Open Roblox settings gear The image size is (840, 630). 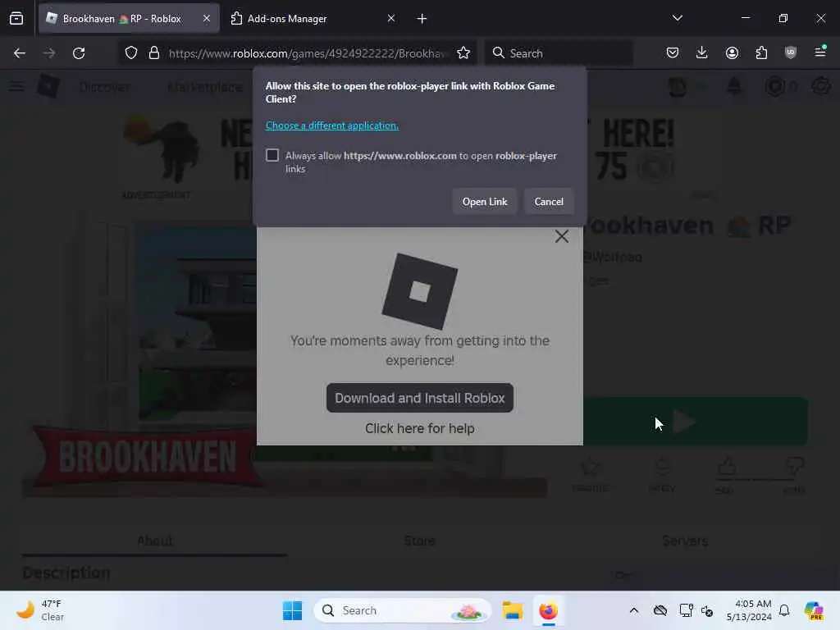point(820,86)
